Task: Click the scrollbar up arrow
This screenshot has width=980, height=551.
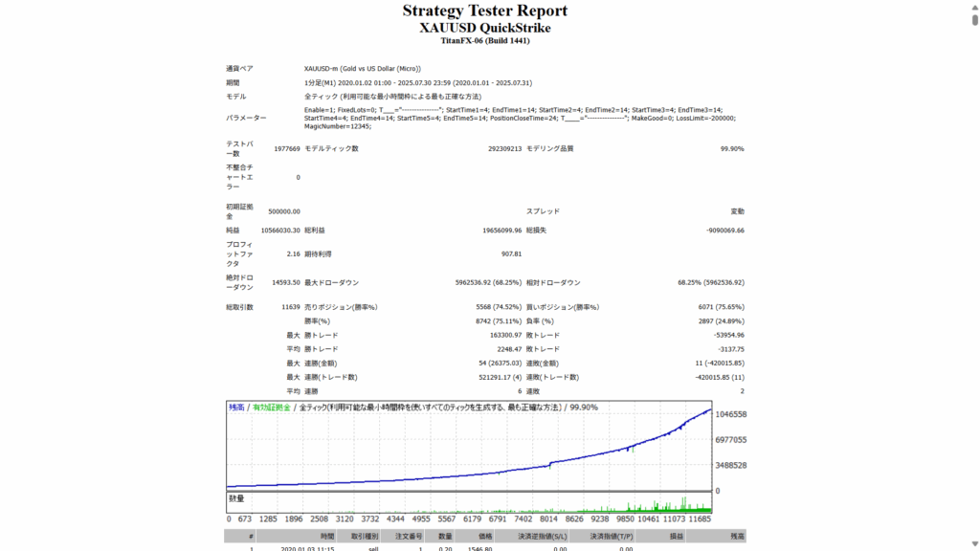Action: pos(974,7)
